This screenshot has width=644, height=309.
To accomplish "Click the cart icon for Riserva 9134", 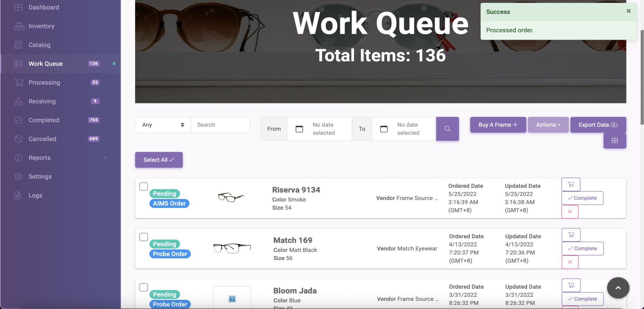I will pos(571,184).
